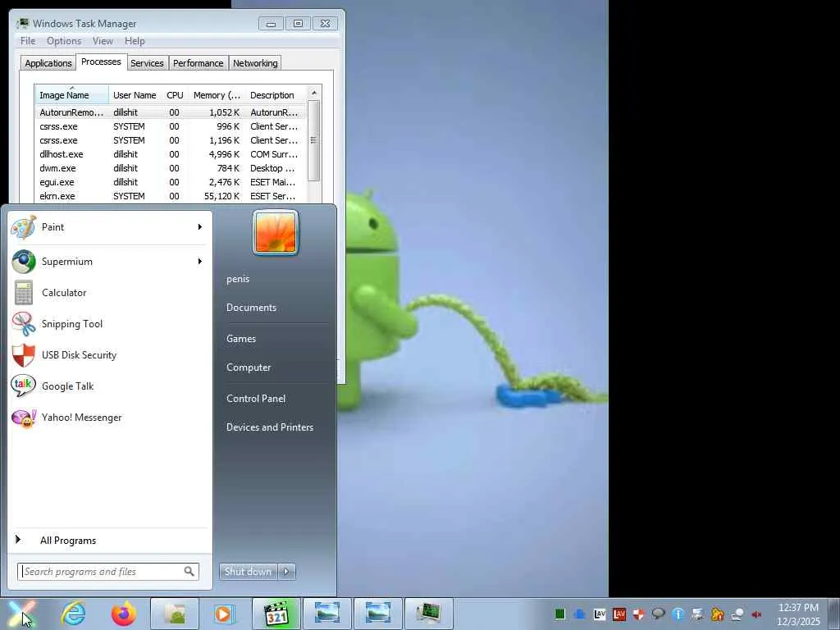The image size is (840, 630).
Task: Click the Shut down button
Action: 248,572
